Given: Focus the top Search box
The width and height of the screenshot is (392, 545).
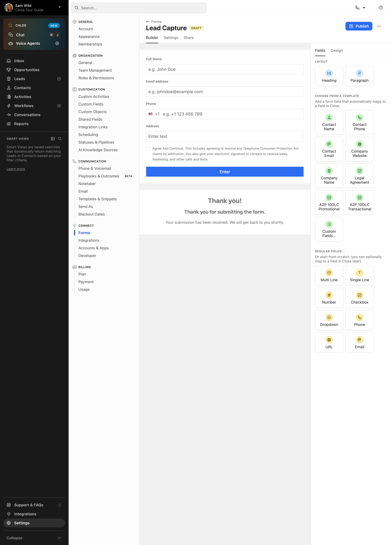Looking at the screenshot, I should point(139,8).
